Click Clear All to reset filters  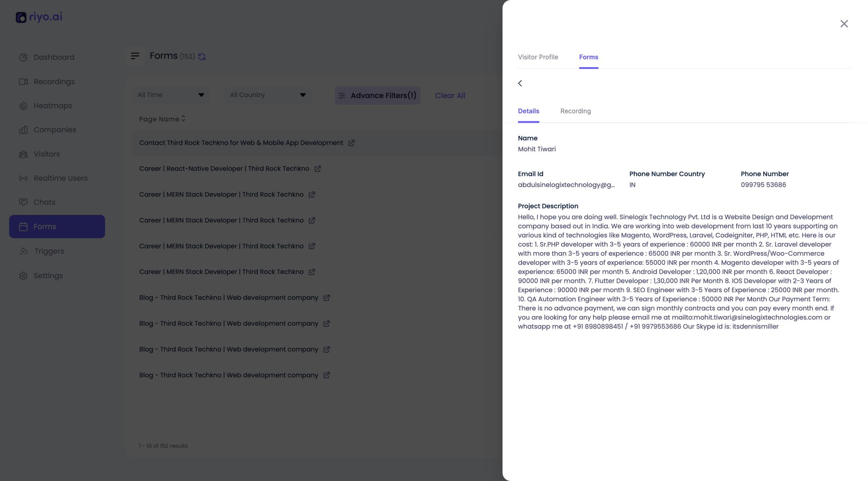tap(450, 95)
